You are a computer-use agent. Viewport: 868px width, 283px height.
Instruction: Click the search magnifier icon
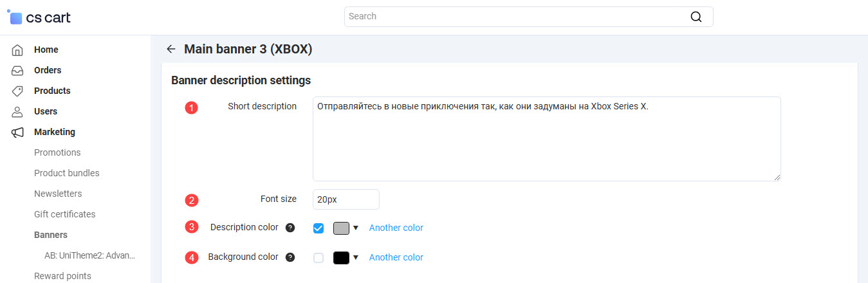pos(696,17)
